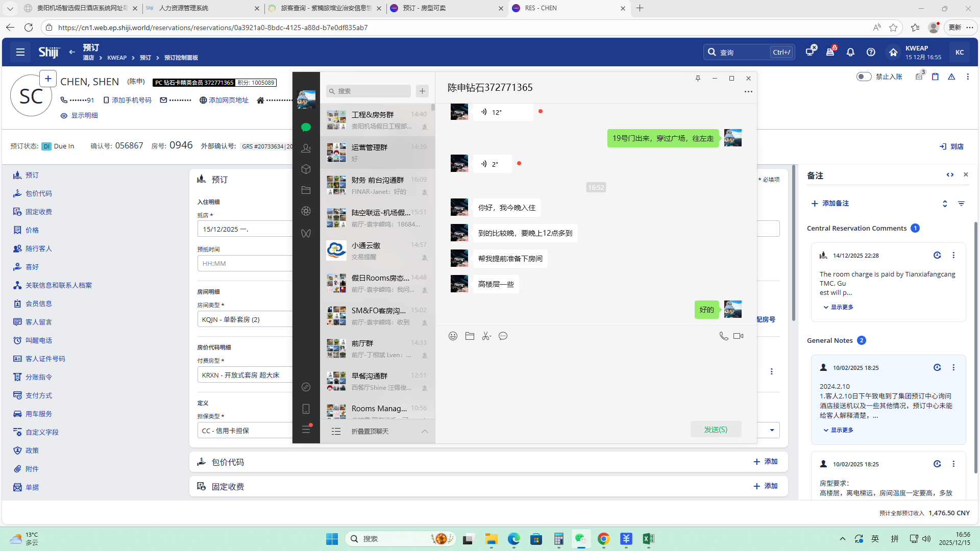Switch to 人力资源管理系统 browser tab
The image size is (980, 551).
(x=184, y=8)
